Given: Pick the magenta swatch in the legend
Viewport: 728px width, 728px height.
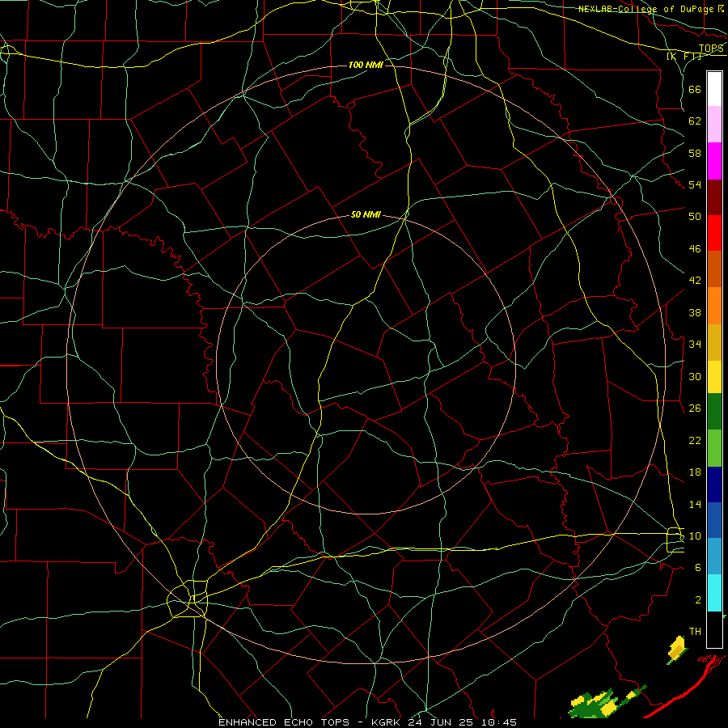Looking at the screenshot, I should pyautogui.click(x=714, y=161).
